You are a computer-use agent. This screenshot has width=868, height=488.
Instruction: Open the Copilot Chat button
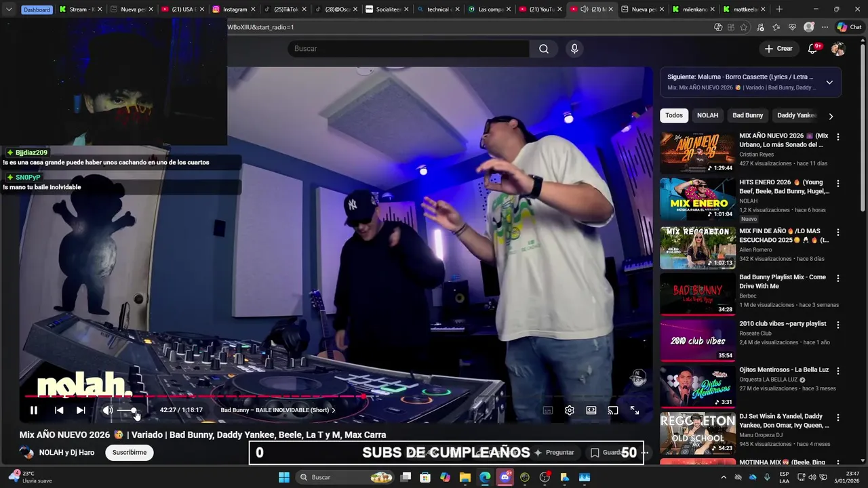tap(849, 27)
